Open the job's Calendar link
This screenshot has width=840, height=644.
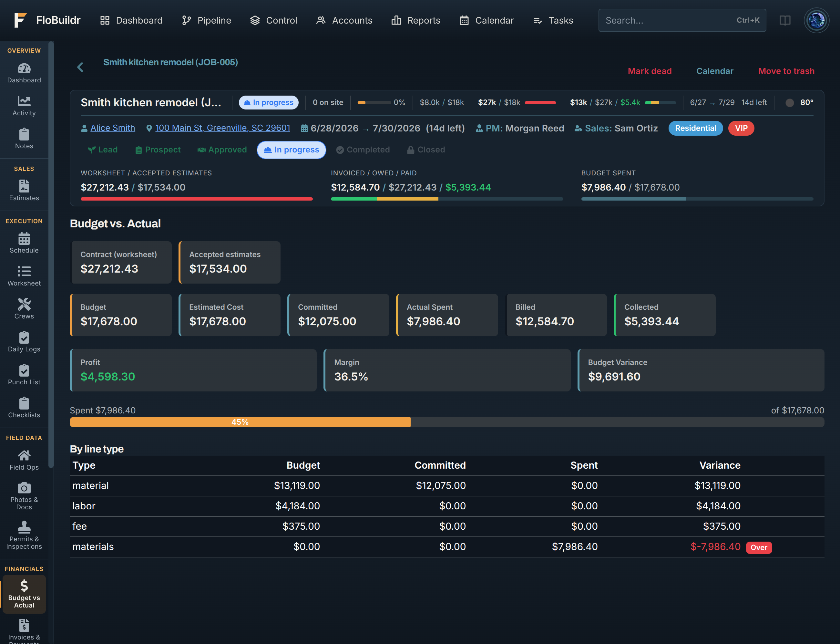pos(715,71)
